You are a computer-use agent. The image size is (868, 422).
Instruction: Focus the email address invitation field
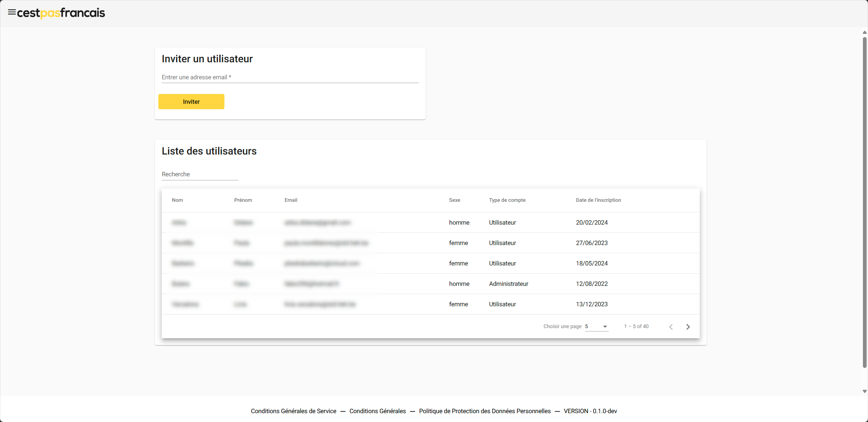pyautogui.click(x=290, y=77)
